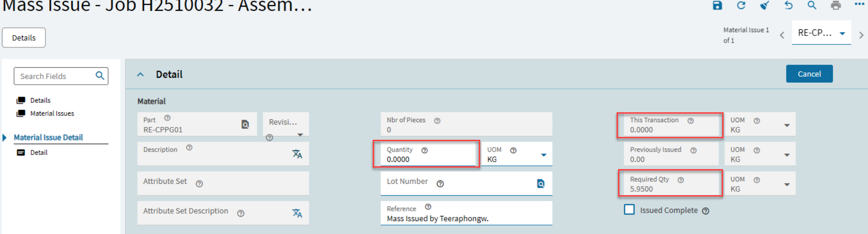Go to the next material issue arrow
868x234 pixels.
tap(861, 35)
